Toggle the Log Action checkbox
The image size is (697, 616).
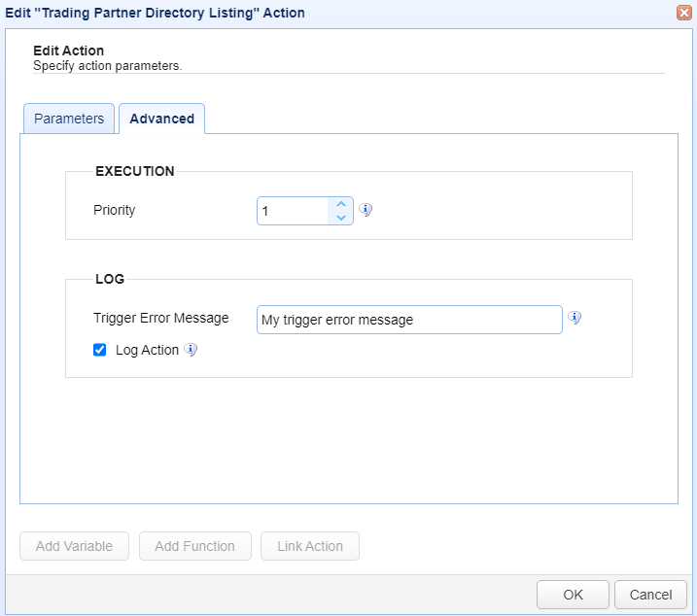pos(99,350)
